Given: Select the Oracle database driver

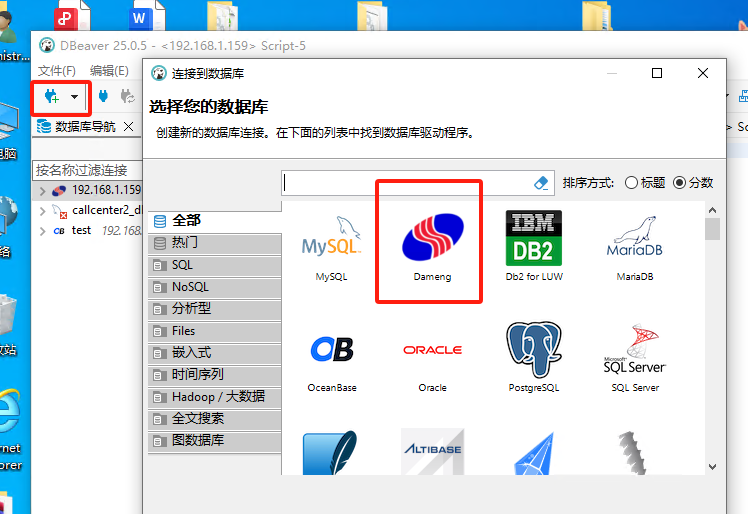Looking at the screenshot, I should [x=432, y=367].
